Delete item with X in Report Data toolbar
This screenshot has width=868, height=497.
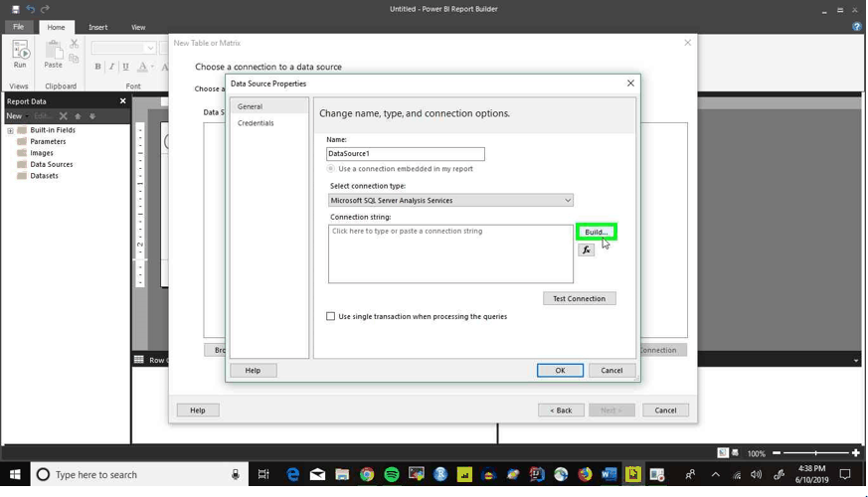63,116
